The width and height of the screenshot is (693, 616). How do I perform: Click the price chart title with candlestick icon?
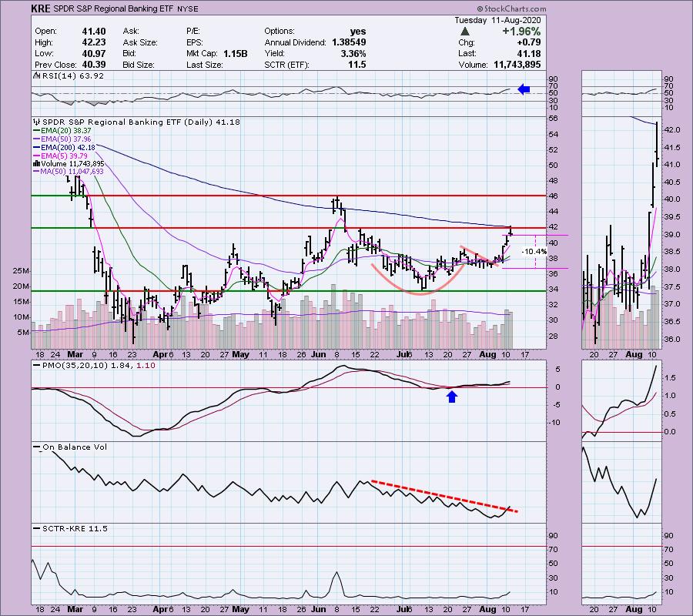(136, 122)
